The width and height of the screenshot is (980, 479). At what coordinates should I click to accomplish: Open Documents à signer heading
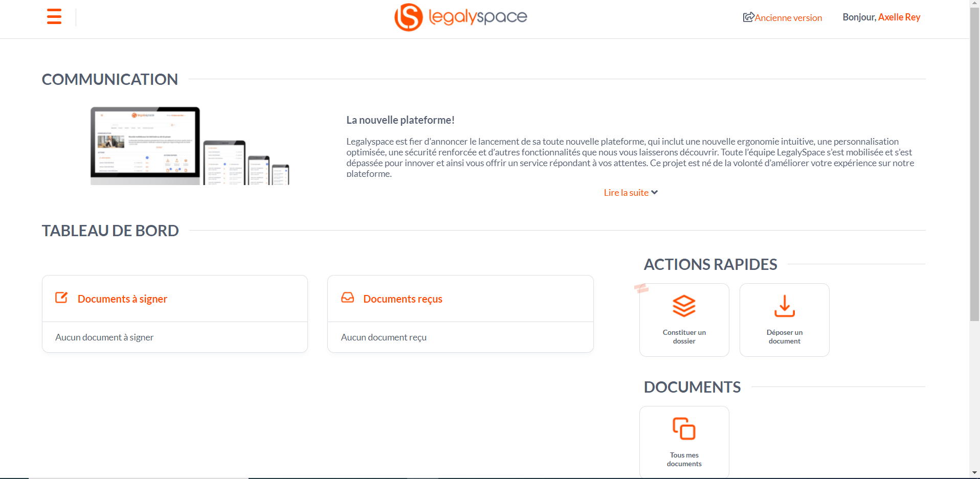pos(122,299)
